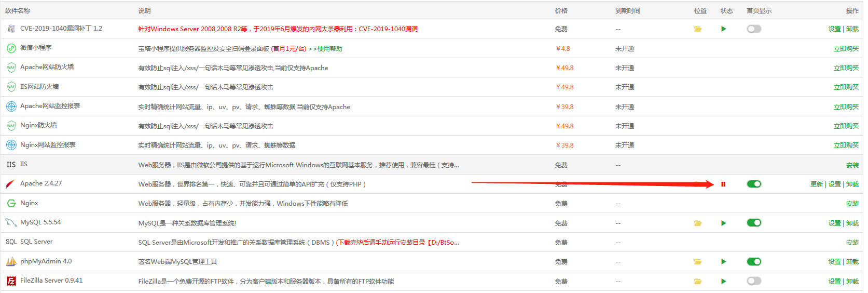Viewport: 868px width, 293px height.
Task: Click the 微信小程序 icon
Action: [x=11, y=48]
